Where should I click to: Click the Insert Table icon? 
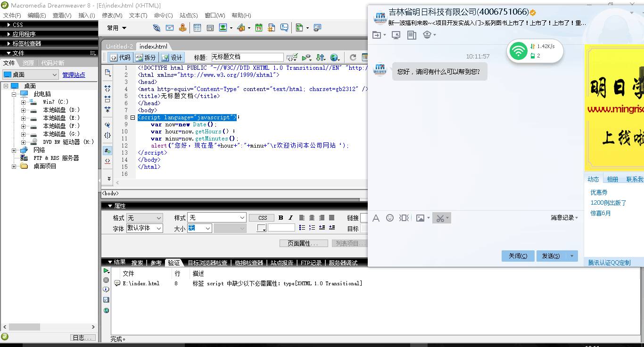pos(198,28)
